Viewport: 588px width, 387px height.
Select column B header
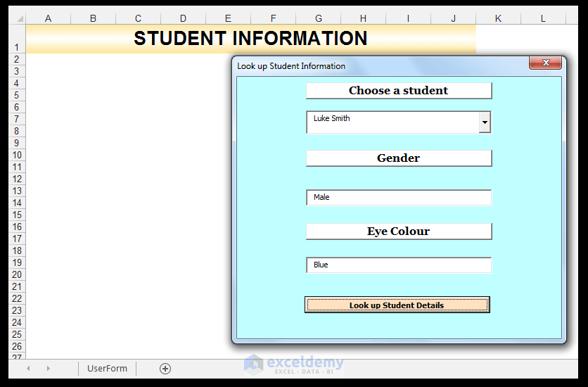click(93, 18)
